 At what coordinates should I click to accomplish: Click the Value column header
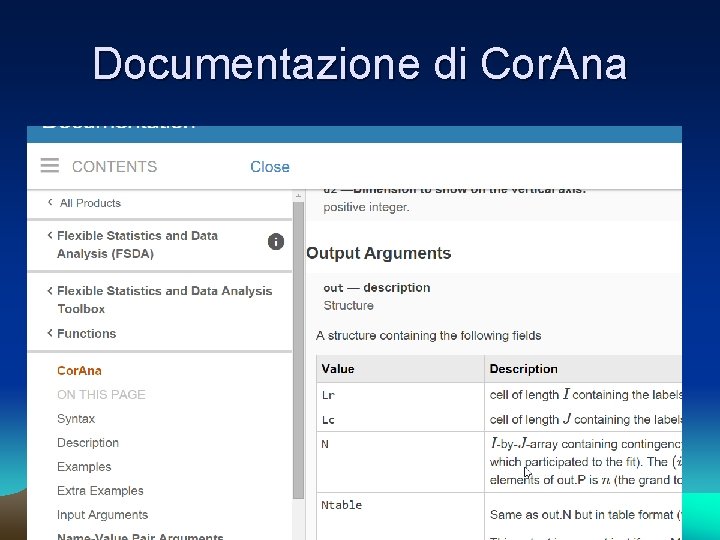point(400,369)
